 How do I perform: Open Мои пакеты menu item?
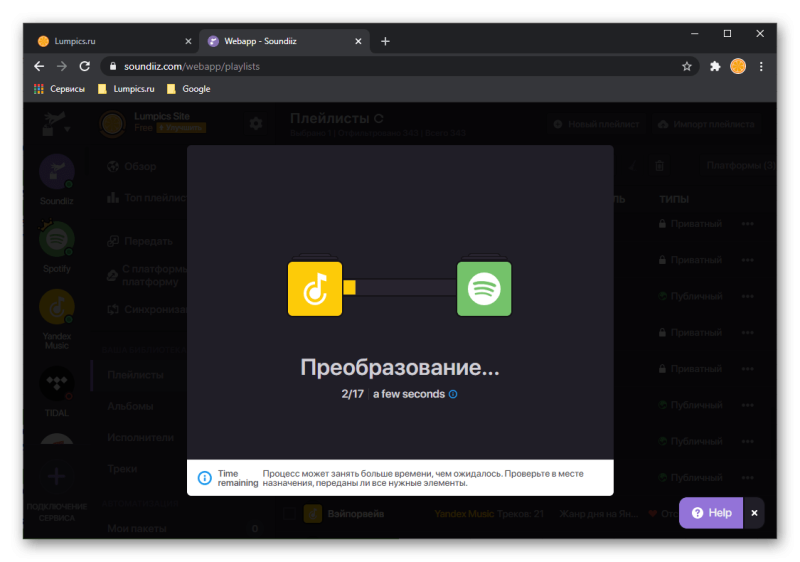tap(137, 529)
